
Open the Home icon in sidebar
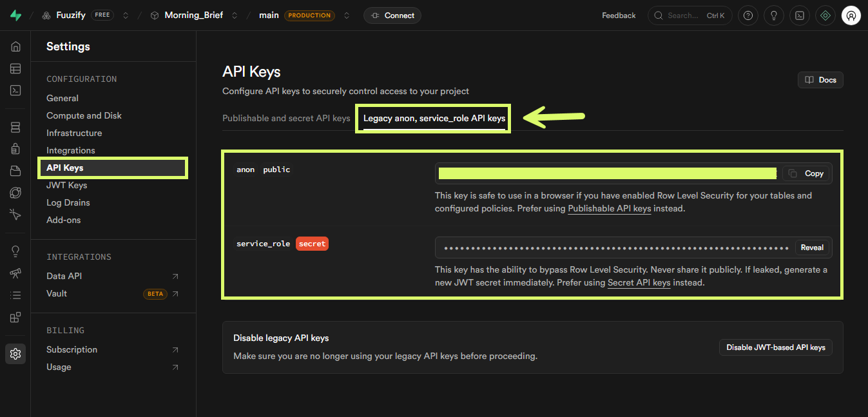pyautogui.click(x=15, y=46)
